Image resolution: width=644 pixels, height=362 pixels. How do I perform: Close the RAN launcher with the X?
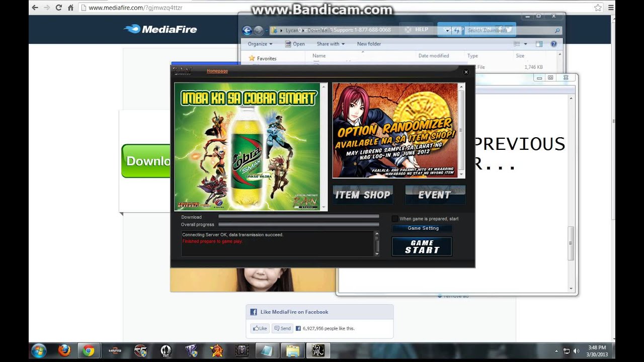[466, 72]
